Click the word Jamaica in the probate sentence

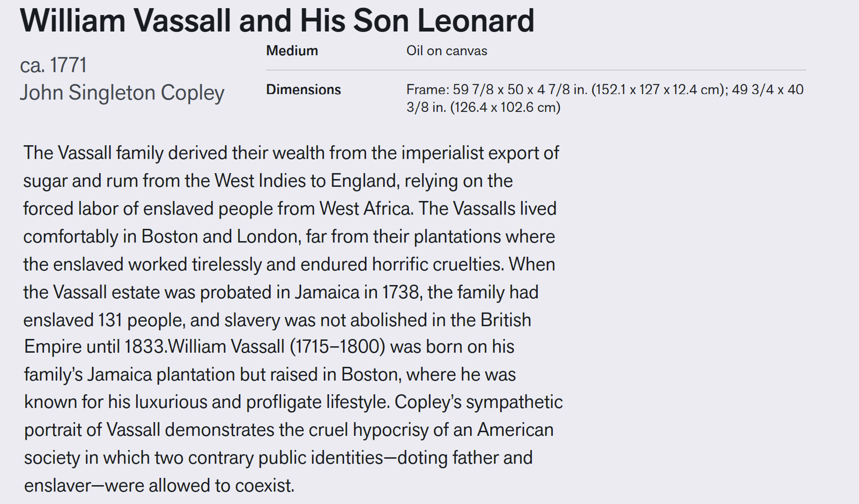point(327,292)
